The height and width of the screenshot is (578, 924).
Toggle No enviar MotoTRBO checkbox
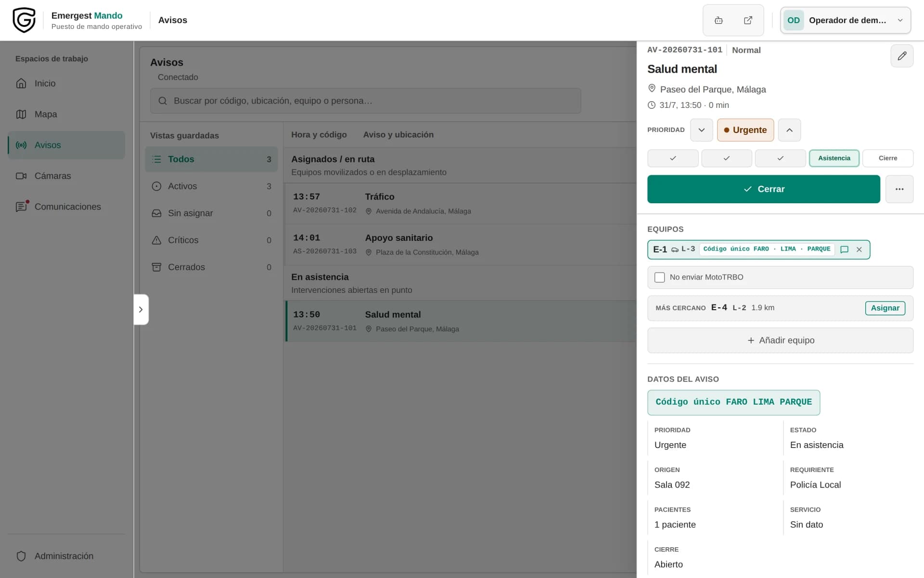coord(660,277)
